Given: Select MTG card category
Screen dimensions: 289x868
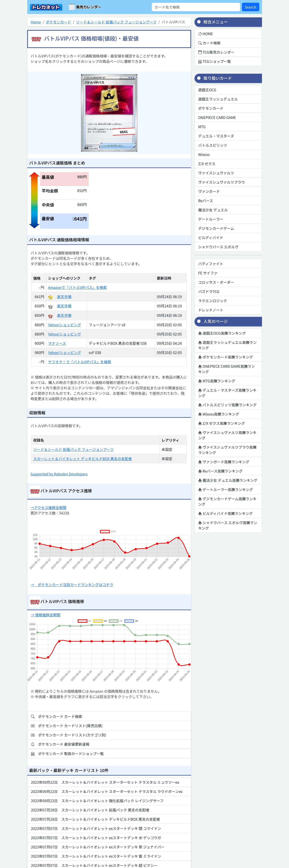Looking at the screenshot, I should 228,127.
